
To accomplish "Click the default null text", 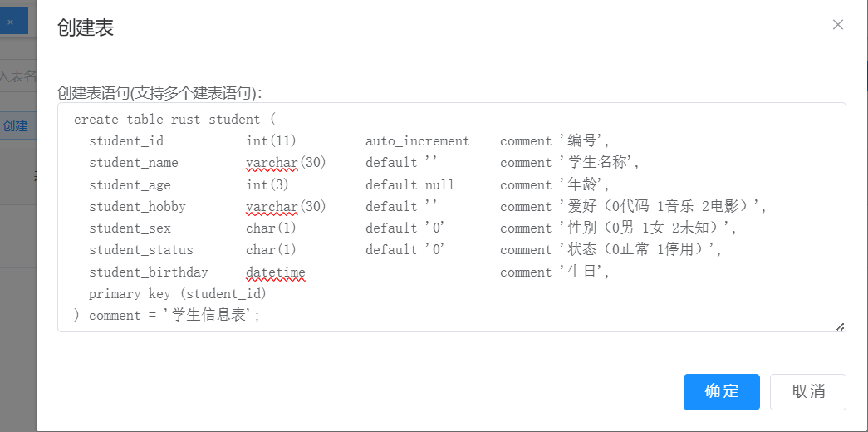I will point(409,184).
